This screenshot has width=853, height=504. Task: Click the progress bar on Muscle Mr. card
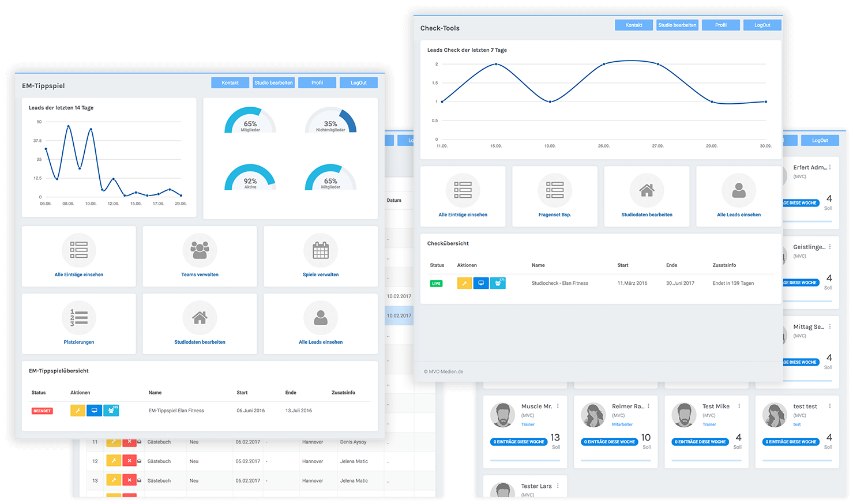525,460
